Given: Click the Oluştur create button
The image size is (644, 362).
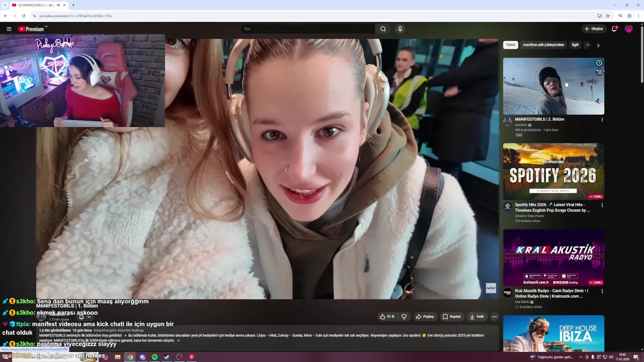Looking at the screenshot, I should [594, 29].
